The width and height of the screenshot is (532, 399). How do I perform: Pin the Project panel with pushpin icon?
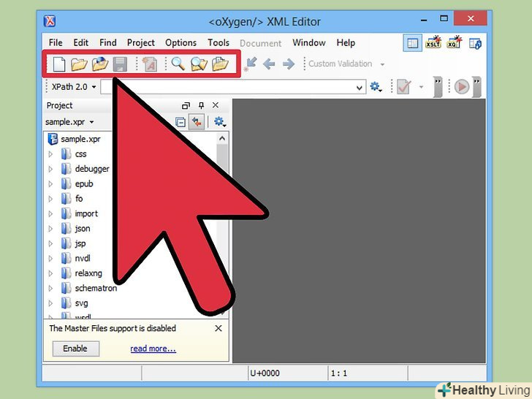click(201, 105)
